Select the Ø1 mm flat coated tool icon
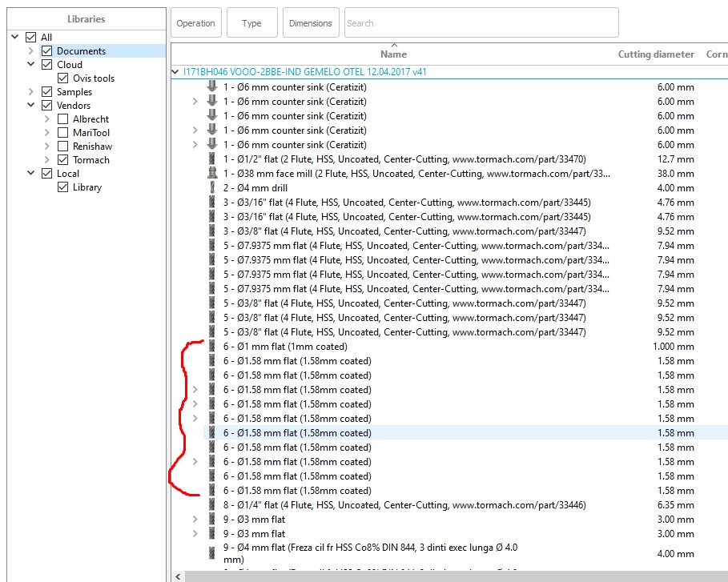Image resolution: width=728 pixels, height=582 pixels. click(211, 347)
